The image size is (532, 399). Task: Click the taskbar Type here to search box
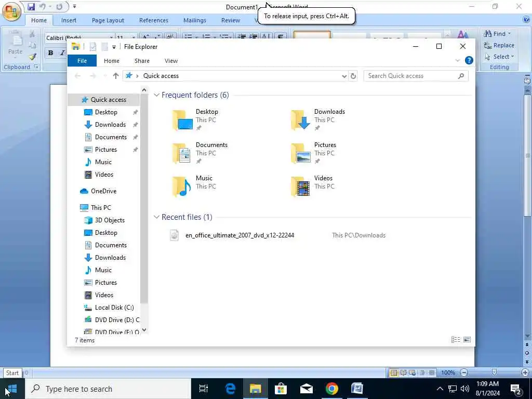coord(108,389)
